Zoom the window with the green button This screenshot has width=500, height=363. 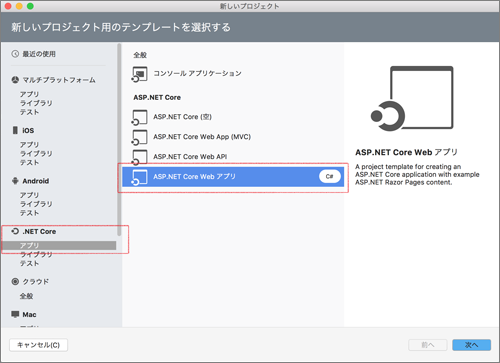point(30,6)
